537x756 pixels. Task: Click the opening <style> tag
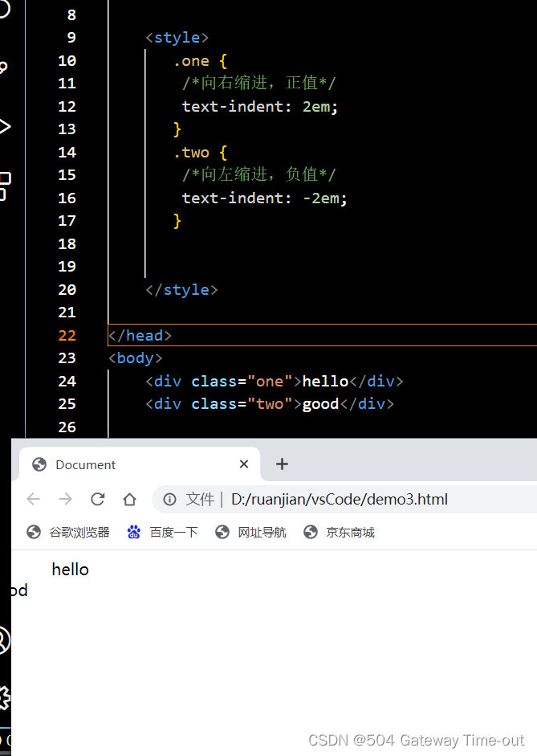(177, 38)
